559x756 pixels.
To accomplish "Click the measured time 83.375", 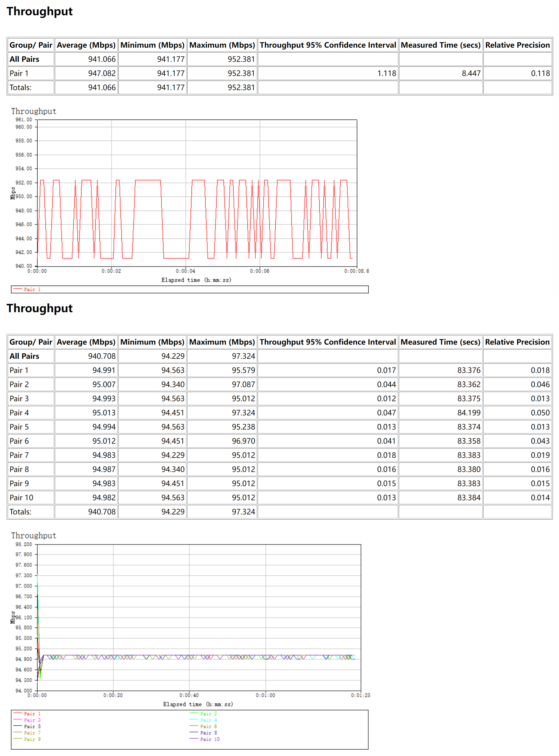I will tap(469, 399).
